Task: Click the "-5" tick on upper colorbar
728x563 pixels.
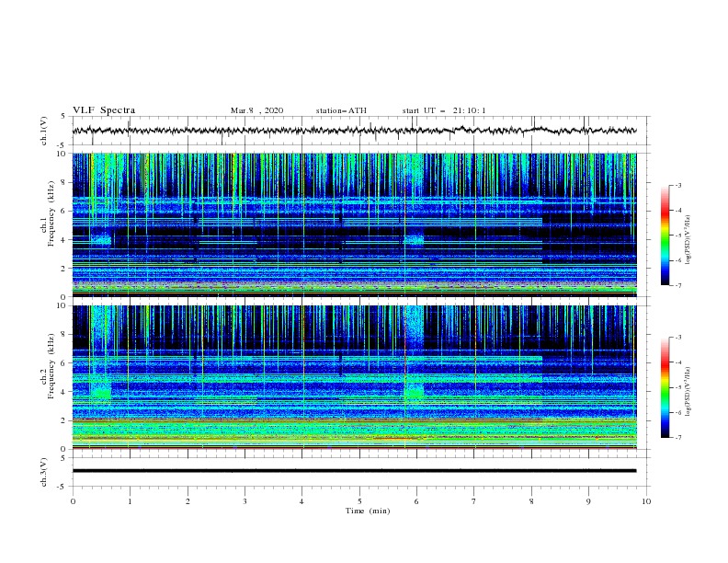Action: (677, 236)
